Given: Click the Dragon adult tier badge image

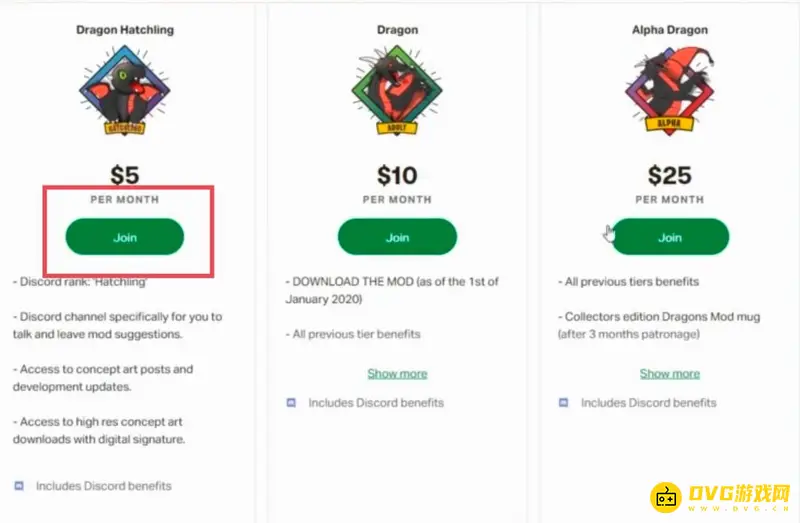Looking at the screenshot, I should click(397, 90).
